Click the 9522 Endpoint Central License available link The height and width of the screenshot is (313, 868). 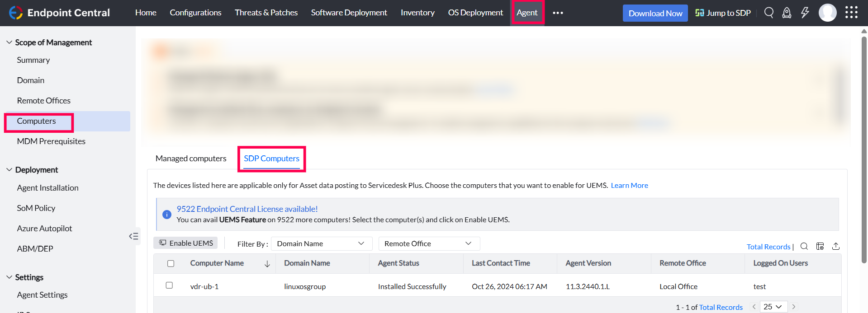[x=247, y=209]
